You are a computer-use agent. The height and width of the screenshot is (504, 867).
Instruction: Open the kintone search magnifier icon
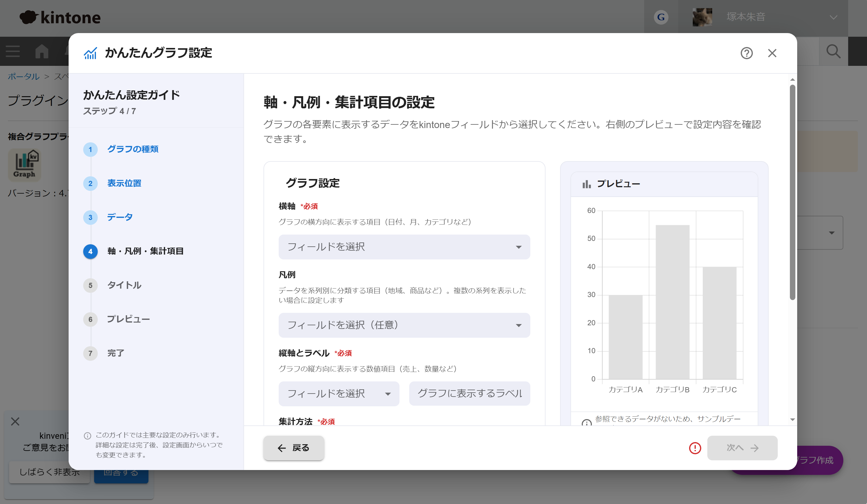[x=833, y=52]
